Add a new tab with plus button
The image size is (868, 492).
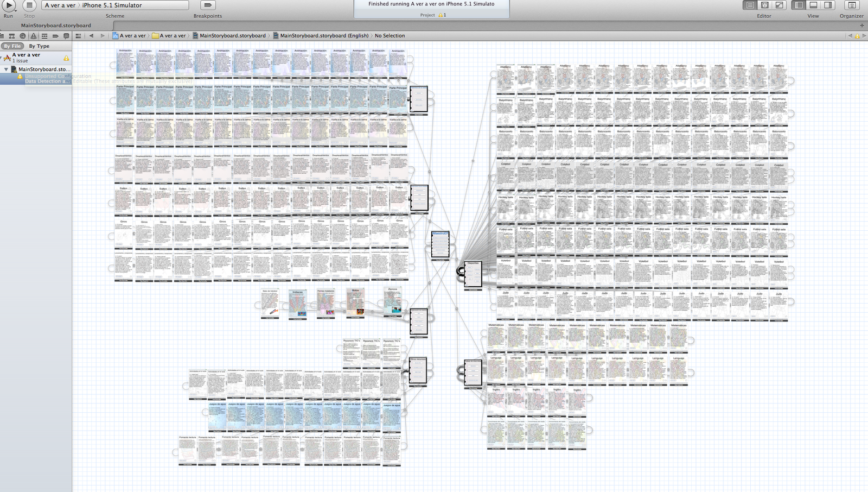point(861,26)
